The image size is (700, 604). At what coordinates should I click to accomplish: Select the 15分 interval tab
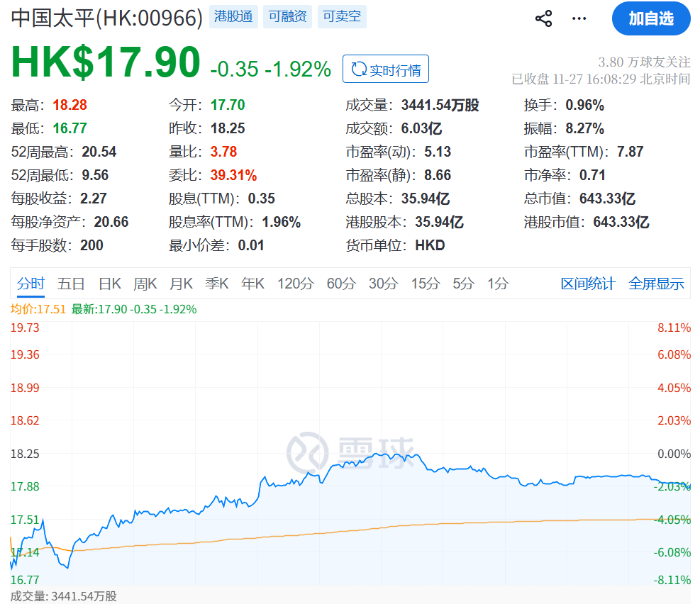pos(426,284)
